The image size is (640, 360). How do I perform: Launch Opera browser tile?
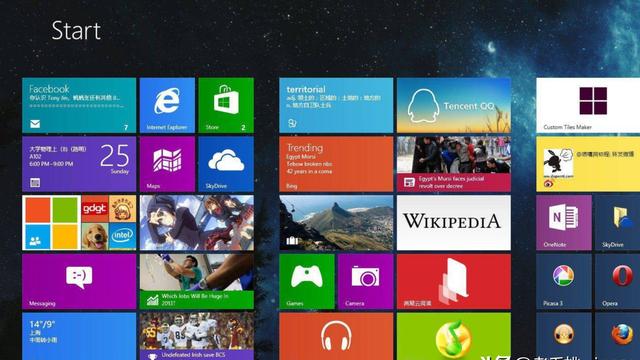pyautogui.click(x=618, y=282)
